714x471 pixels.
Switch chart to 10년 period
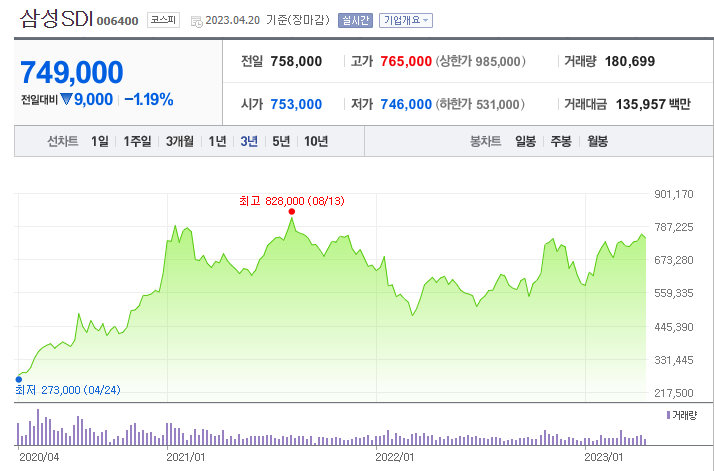[316, 141]
